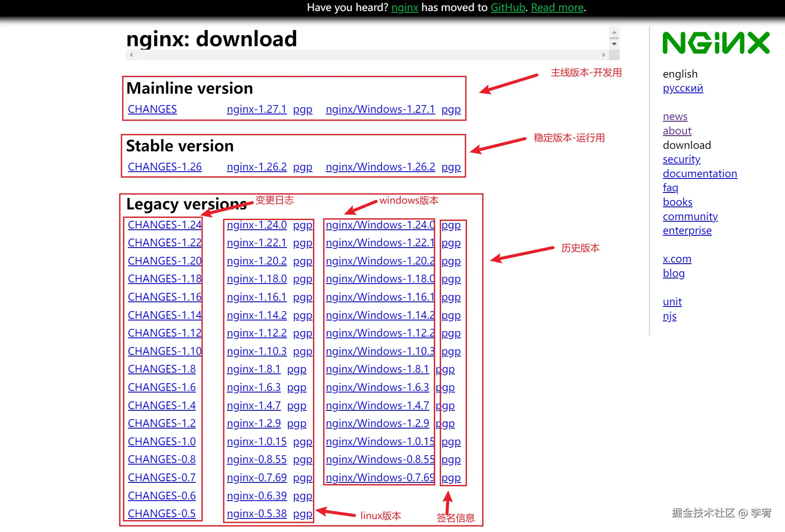The width and height of the screenshot is (785, 532).
Task: Open the CHANGES-1.12 changelog
Action: point(165,333)
